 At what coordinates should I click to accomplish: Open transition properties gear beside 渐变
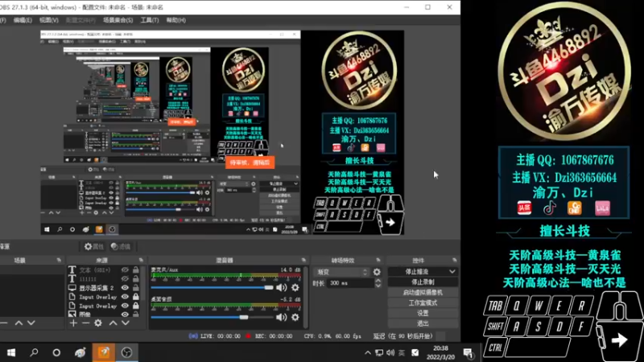377,272
